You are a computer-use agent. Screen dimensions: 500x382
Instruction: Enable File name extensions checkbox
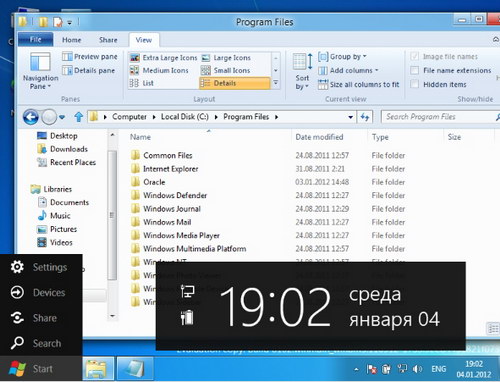coord(414,70)
